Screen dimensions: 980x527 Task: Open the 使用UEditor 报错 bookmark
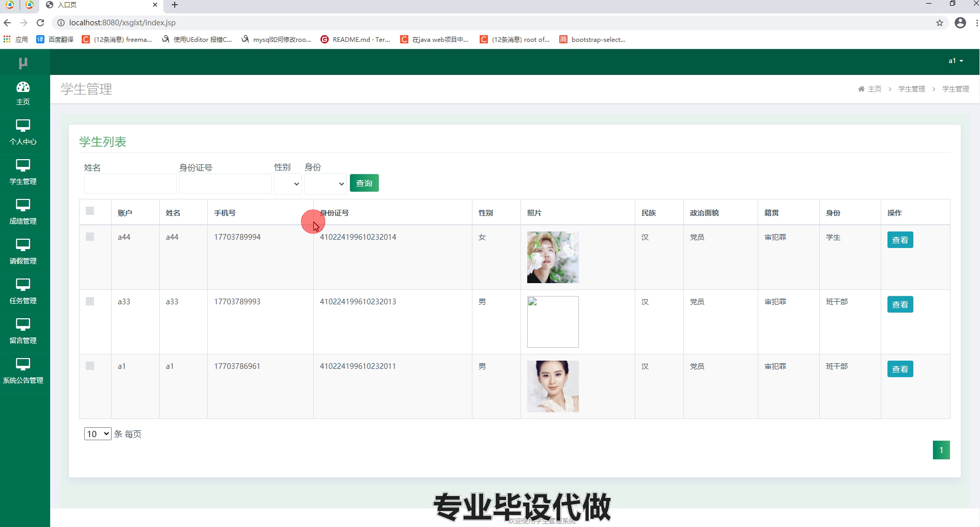coord(196,39)
